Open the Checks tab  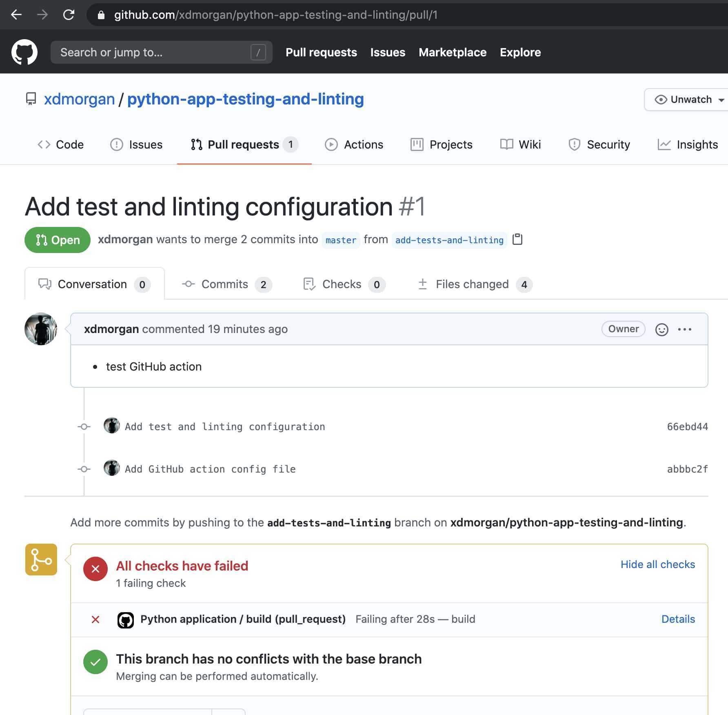[341, 284]
